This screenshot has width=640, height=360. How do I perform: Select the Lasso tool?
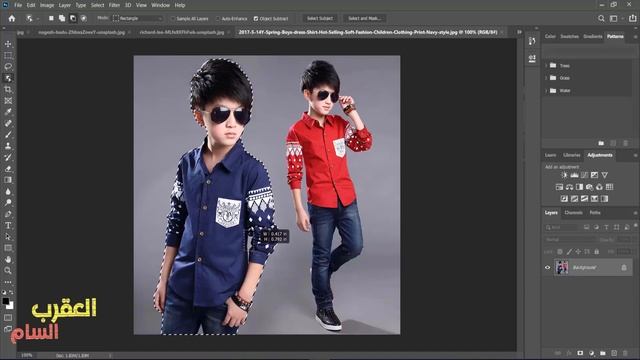[8, 67]
